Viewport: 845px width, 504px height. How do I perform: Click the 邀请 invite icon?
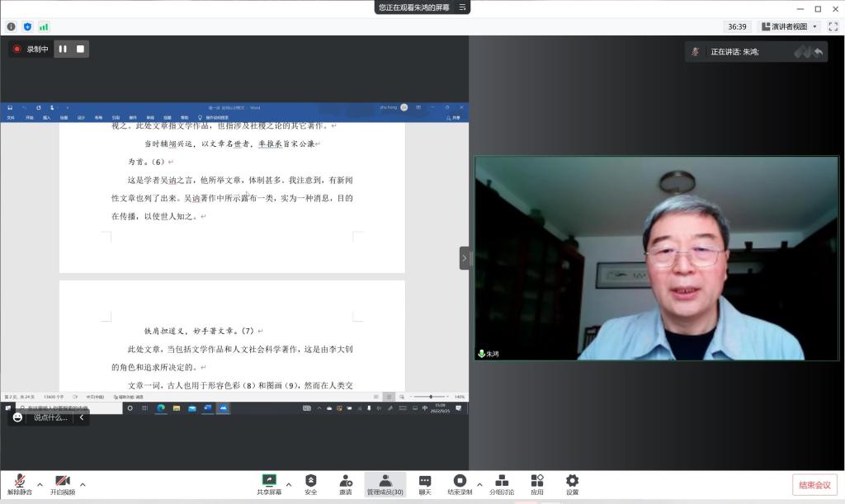tap(346, 481)
